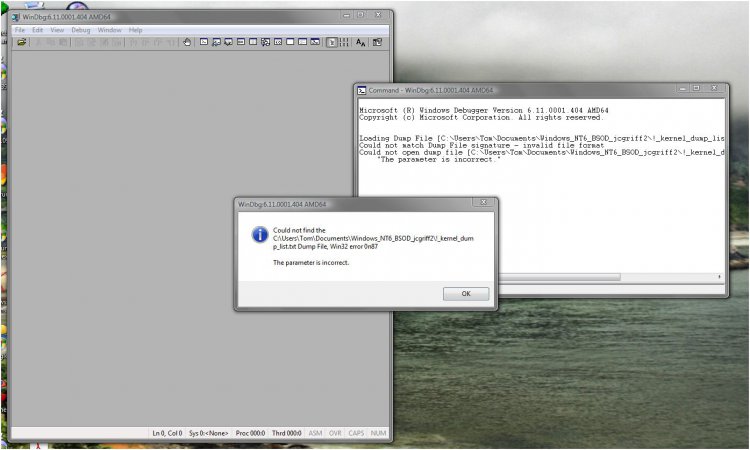
Task: Click the NUM status bar indicator
Action: click(378, 433)
